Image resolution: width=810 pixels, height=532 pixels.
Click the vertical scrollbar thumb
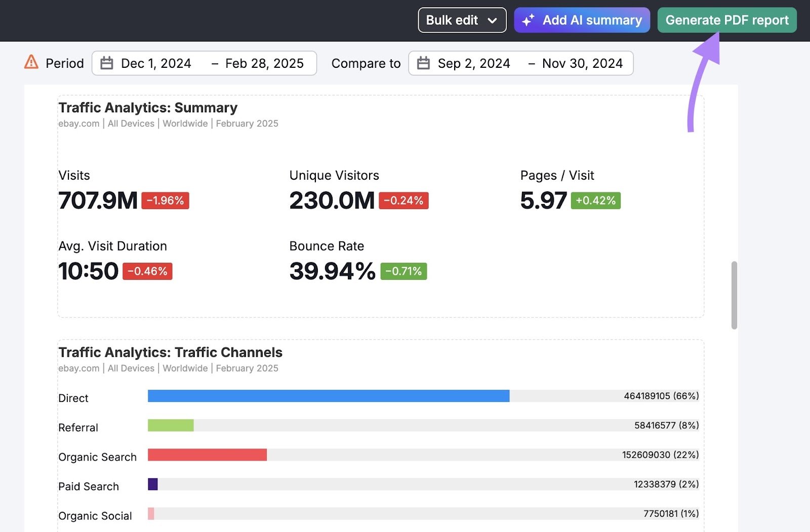pyautogui.click(x=734, y=295)
